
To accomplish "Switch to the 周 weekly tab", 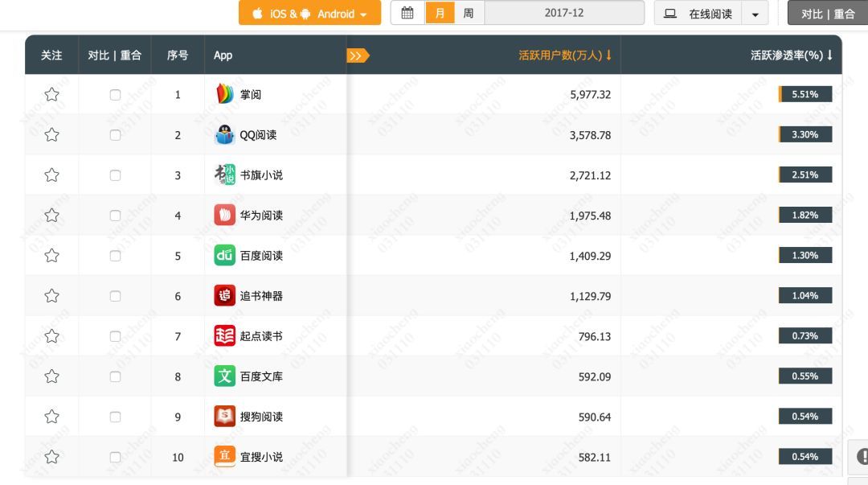I will click(467, 13).
